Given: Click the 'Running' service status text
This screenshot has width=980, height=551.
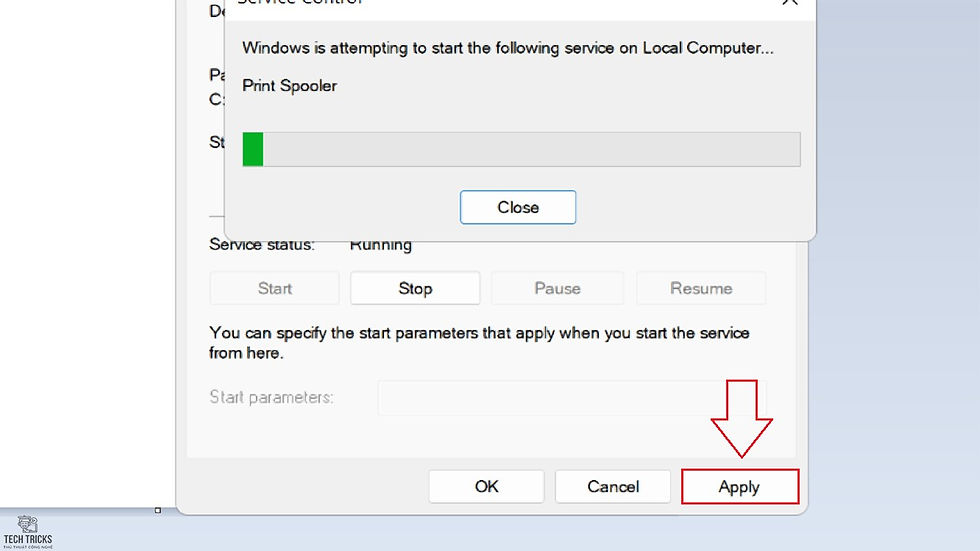Looking at the screenshot, I should pos(381,245).
